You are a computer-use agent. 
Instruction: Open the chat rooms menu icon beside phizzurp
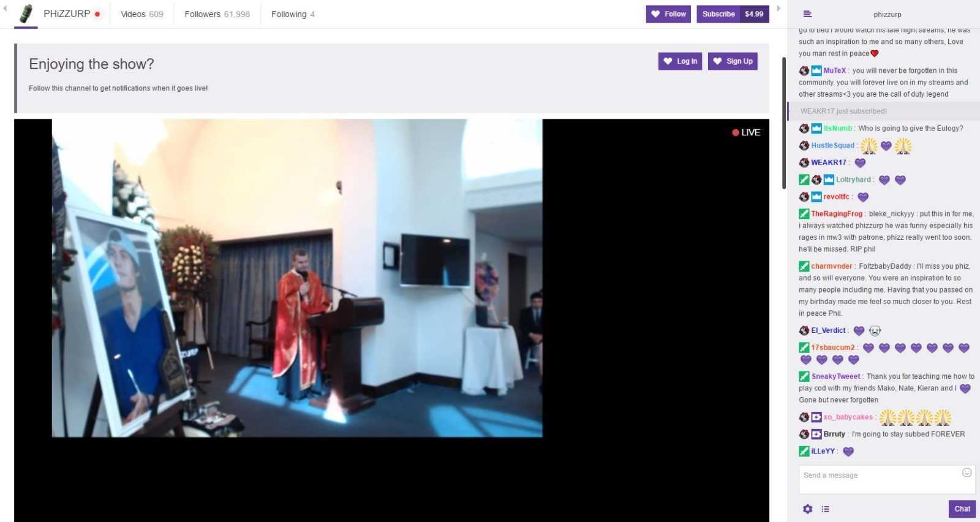coord(807,14)
